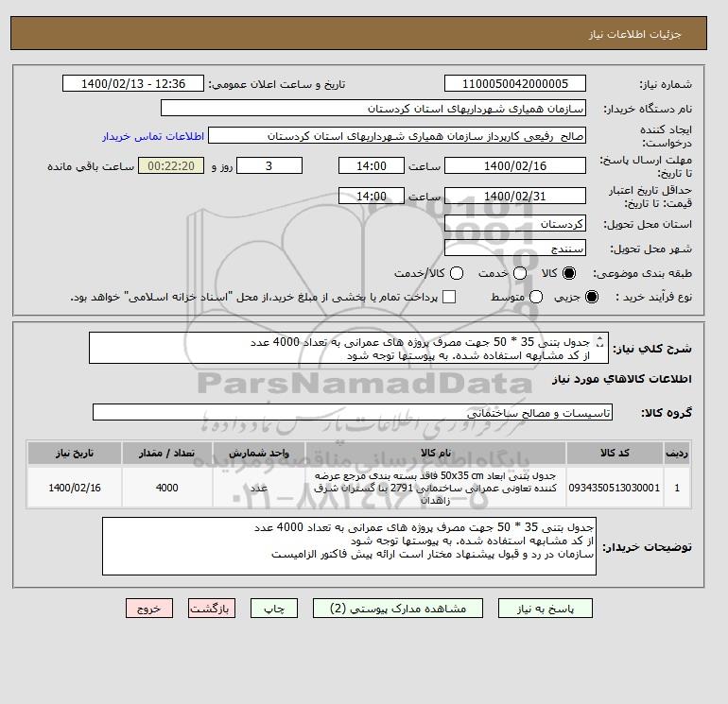The width and height of the screenshot is (728, 704).
Task: Click the چاپ print button
Action: [x=274, y=609]
